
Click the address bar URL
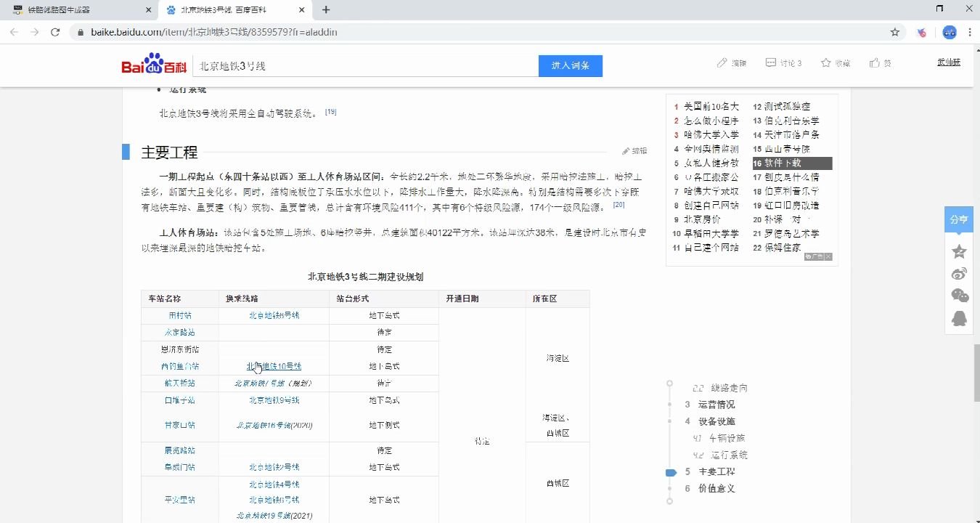214,32
